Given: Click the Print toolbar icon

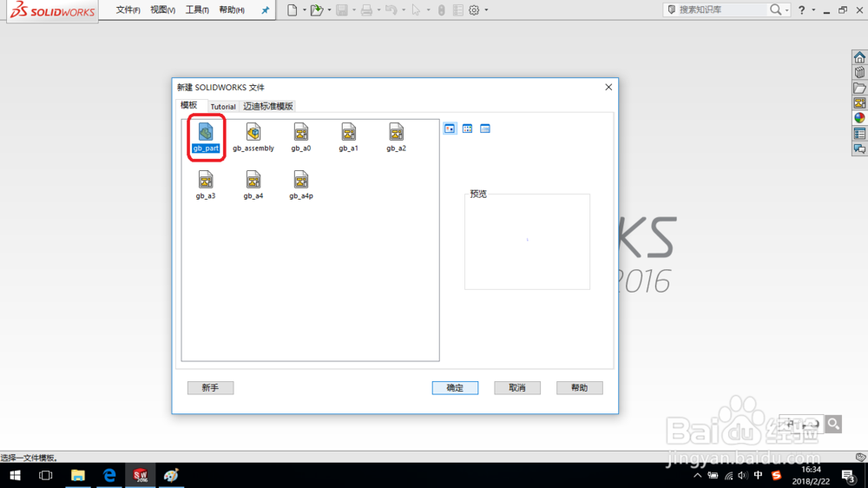Looking at the screenshot, I should 366,10.
